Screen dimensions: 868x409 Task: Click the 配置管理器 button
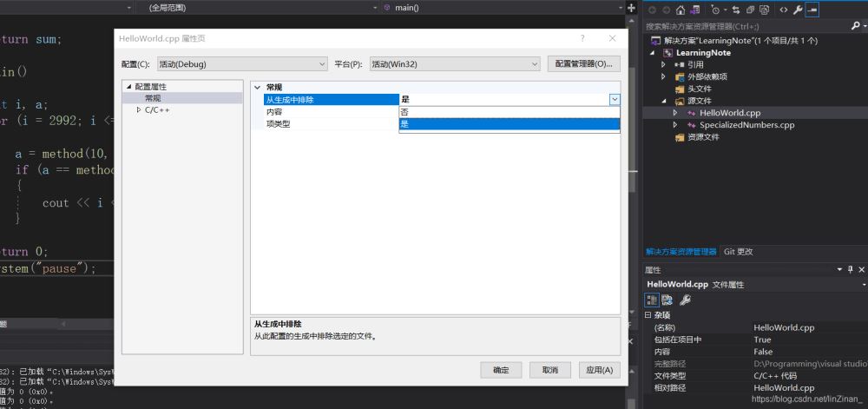[583, 63]
